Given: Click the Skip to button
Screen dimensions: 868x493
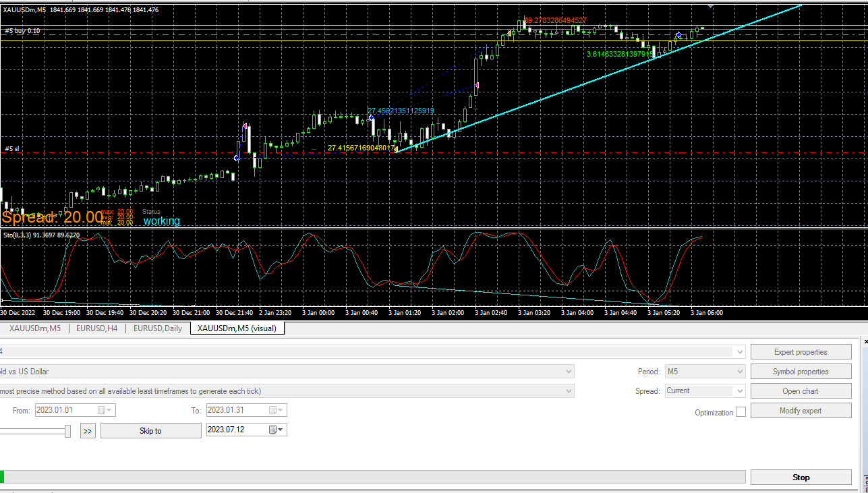Looking at the screenshot, I should [x=150, y=430].
